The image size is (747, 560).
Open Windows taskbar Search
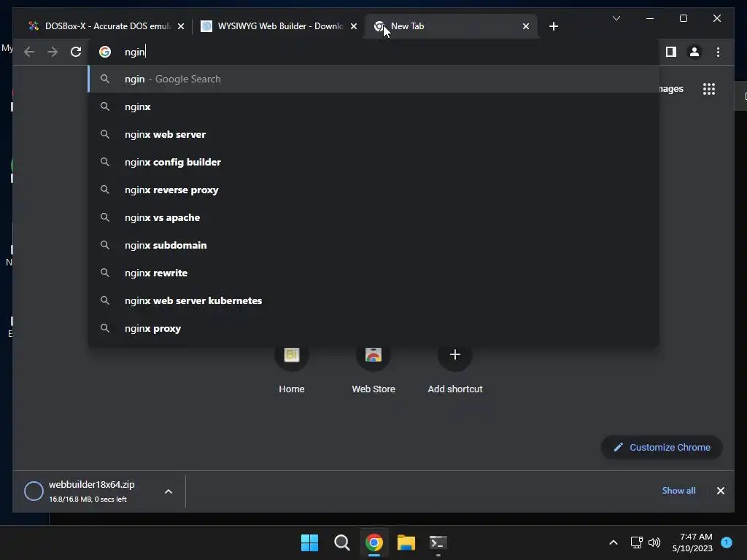tap(342, 542)
